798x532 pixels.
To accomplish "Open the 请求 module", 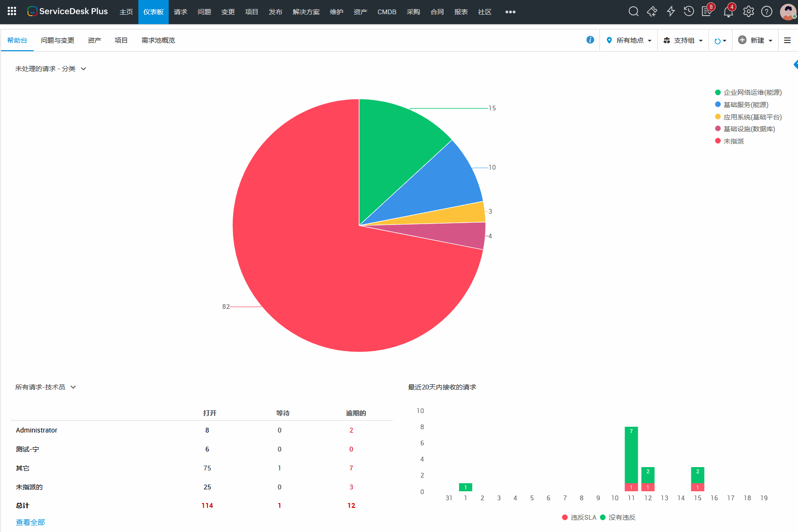I will point(181,12).
